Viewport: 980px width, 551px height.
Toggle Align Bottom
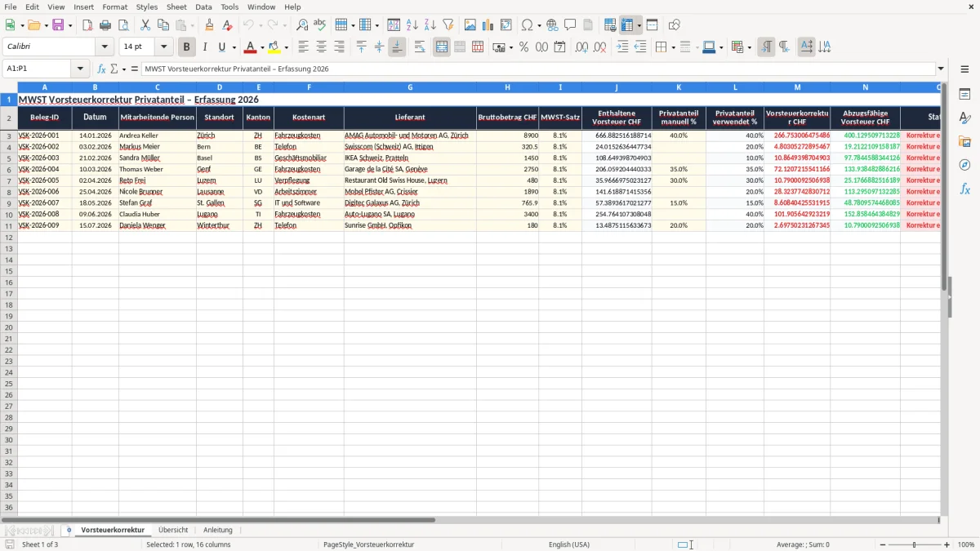tap(397, 47)
